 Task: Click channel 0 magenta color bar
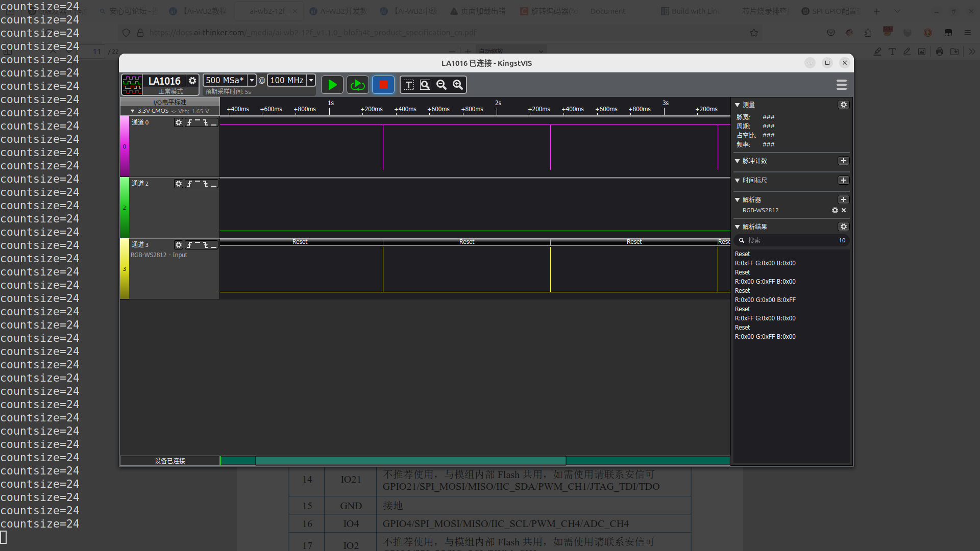click(124, 146)
